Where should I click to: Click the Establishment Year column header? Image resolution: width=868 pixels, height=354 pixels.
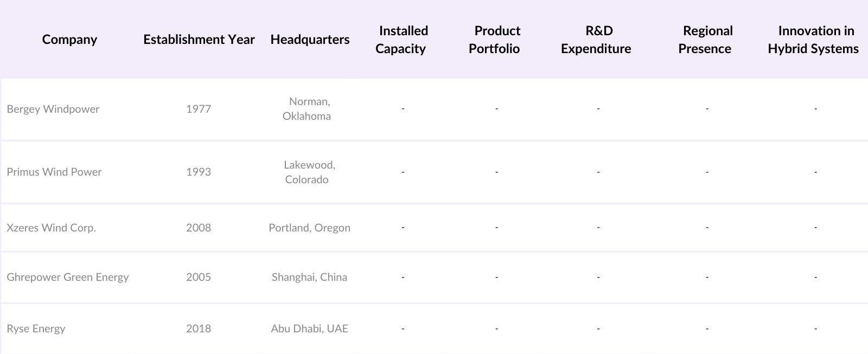(x=199, y=40)
